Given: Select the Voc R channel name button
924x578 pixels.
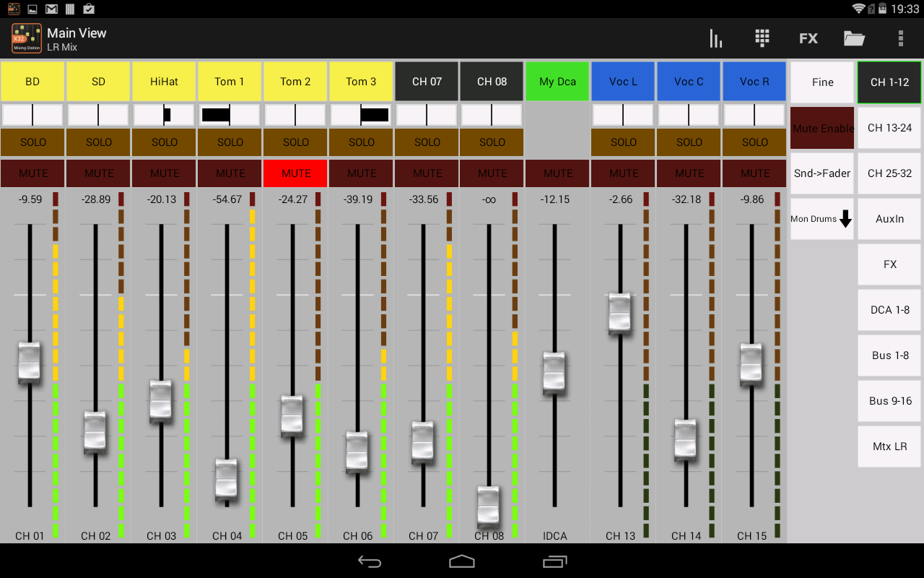Looking at the screenshot, I should click(x=754, y=82).
